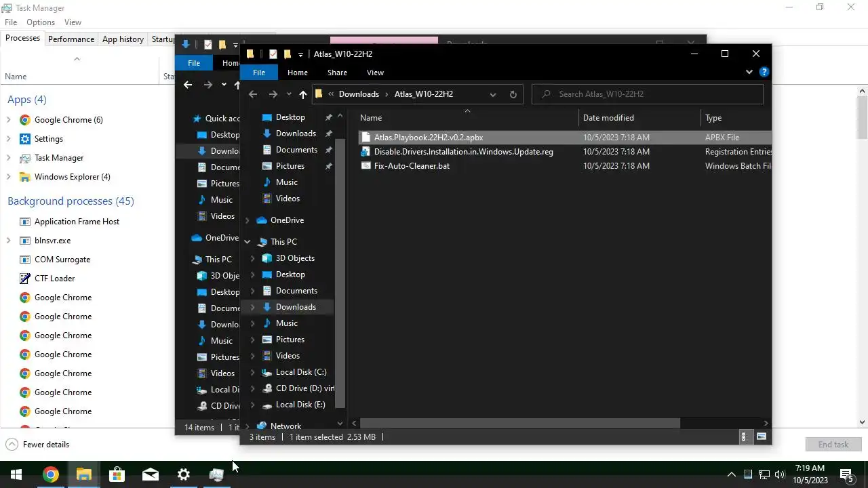Expand Downloads under This PC
This screenshot has width=868, height=488.
click(253, 307)
